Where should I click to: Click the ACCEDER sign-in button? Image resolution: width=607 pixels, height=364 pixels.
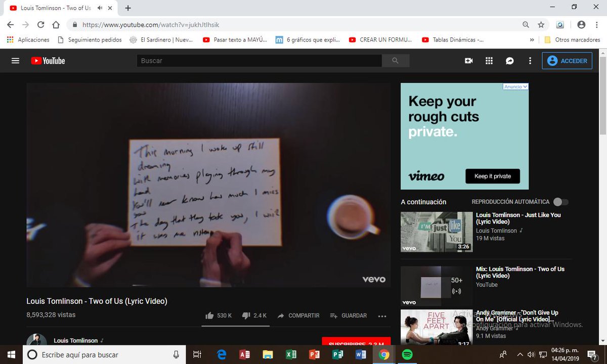tap(567, 61)
